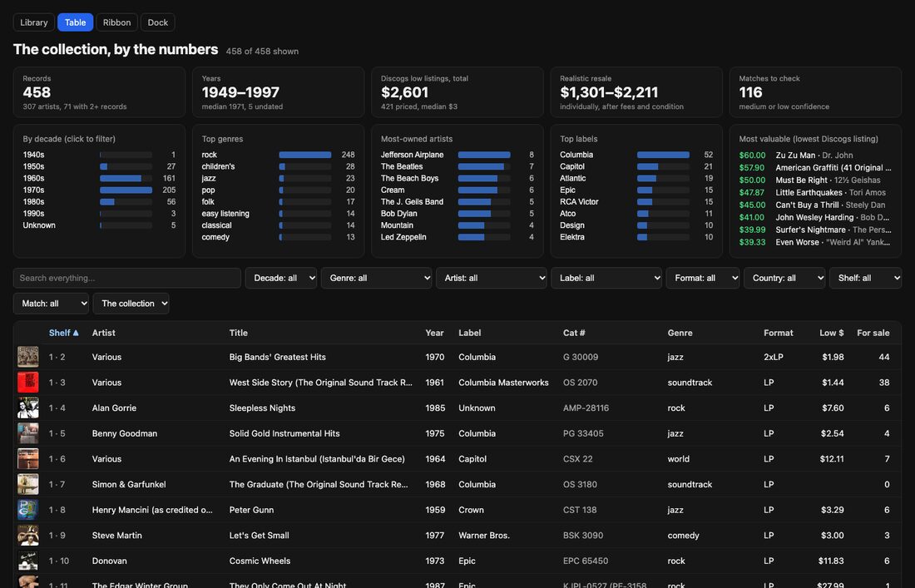The height and width of the screenshot is (588, 915).
Task: Switch to the Dock tab
Action: (x=157, y=22)
